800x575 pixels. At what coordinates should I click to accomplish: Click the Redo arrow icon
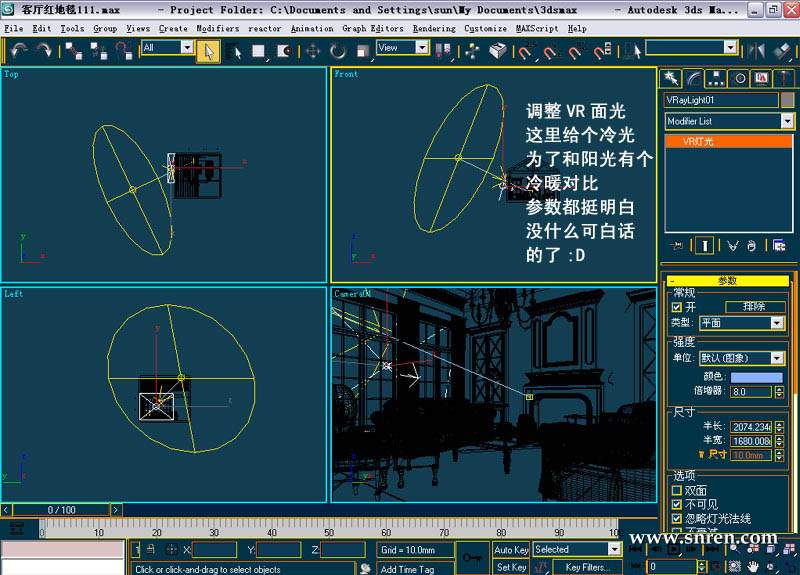tap(44, 50)
